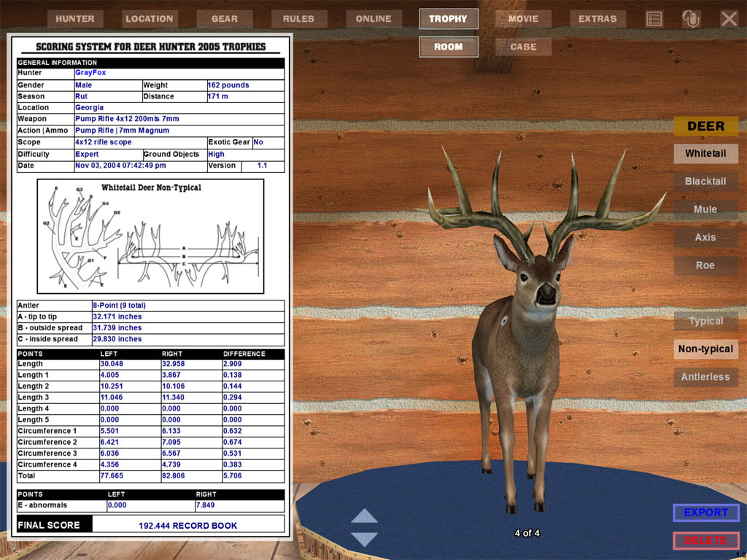
Task: Click the tip to tip value 32.171 inches
Action: tap(117, 316)
